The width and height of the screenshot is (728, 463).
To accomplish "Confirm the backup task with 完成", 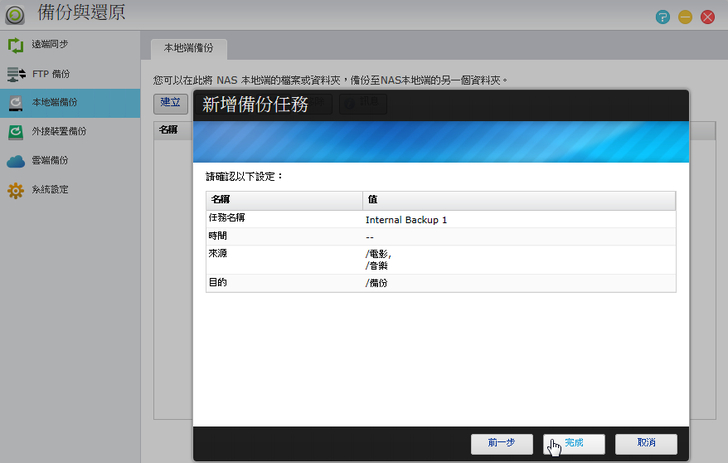I will coord(574,442).
